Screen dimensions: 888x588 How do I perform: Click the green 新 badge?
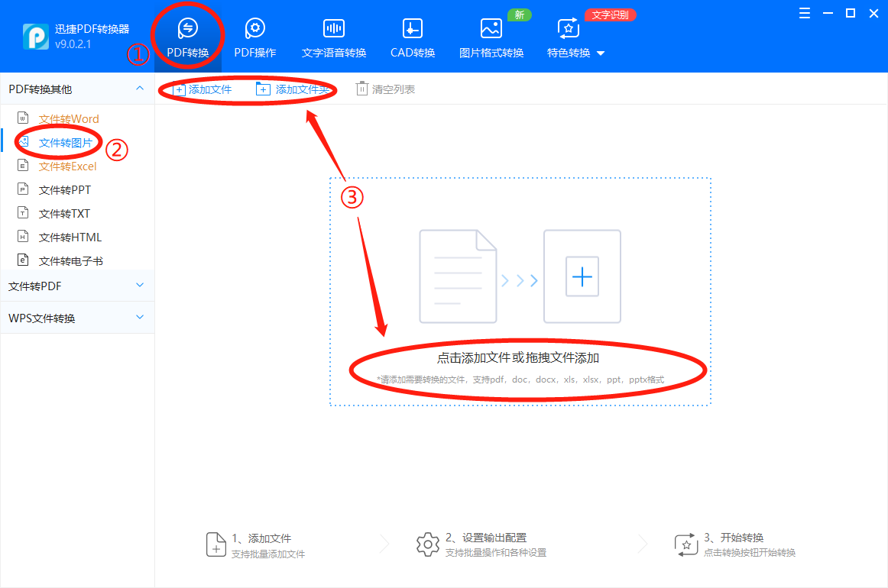pos(520,15)
